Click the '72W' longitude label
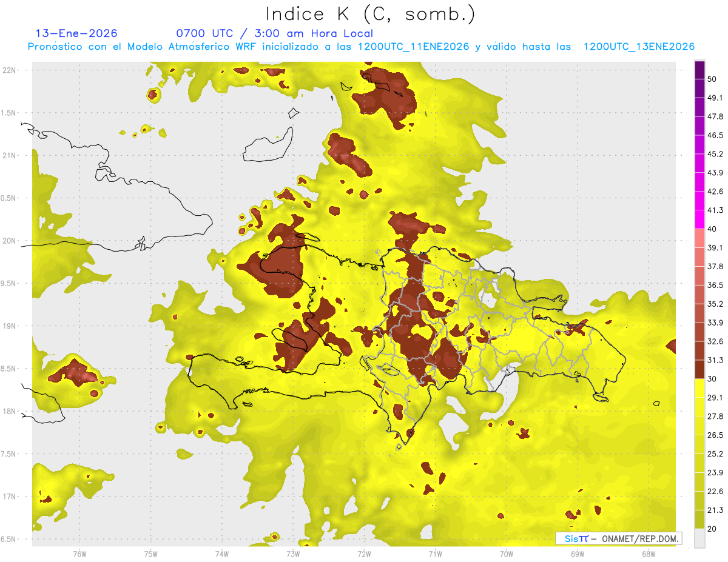This screenshot has height=562, width=728. point(364,554)
